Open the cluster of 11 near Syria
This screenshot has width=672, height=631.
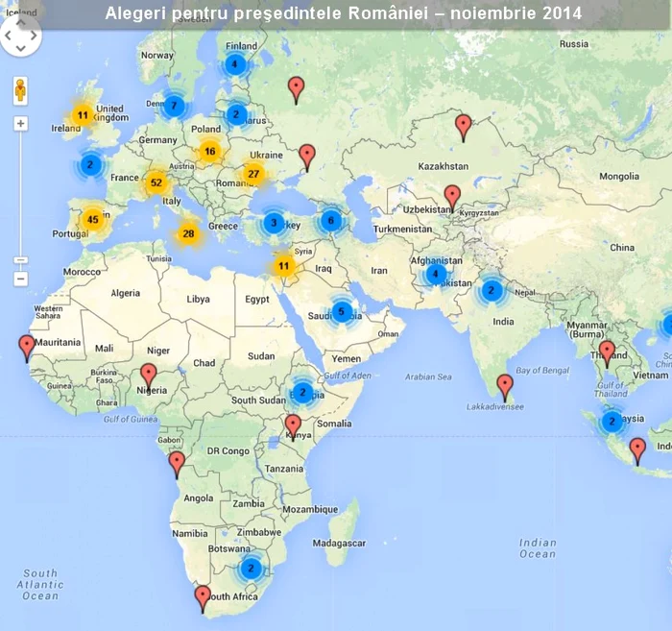click(283, 266)
